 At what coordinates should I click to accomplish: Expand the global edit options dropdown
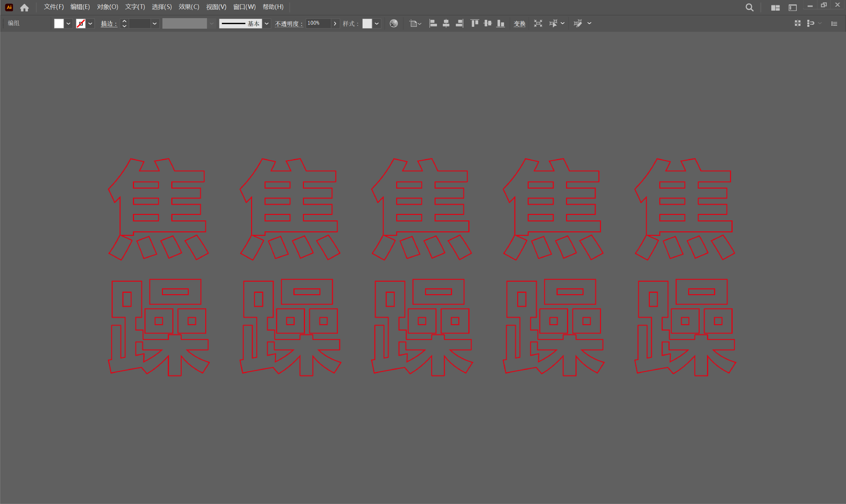(x=589, y=23)
